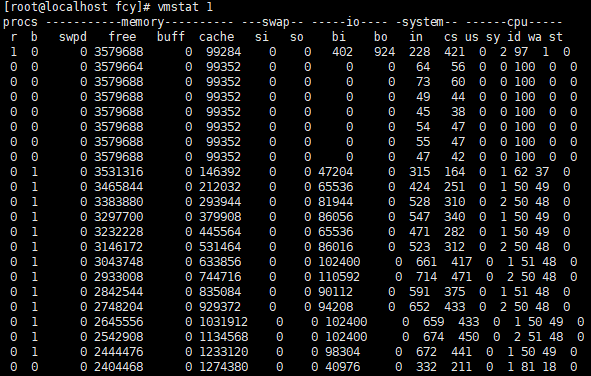Click the 'so' column header
Image resolution: width=591 pixels, height=376 pixels.
click(297, 37)
